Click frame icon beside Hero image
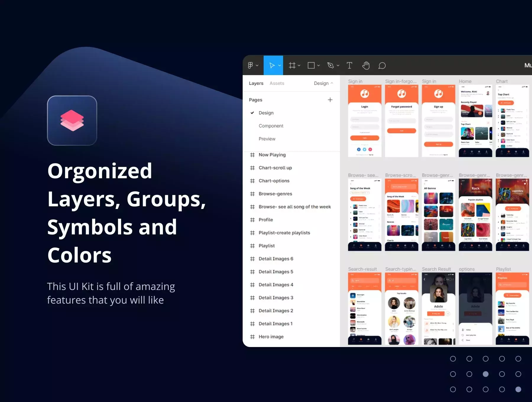The image size is (532, 402). [x=252, y=337]
